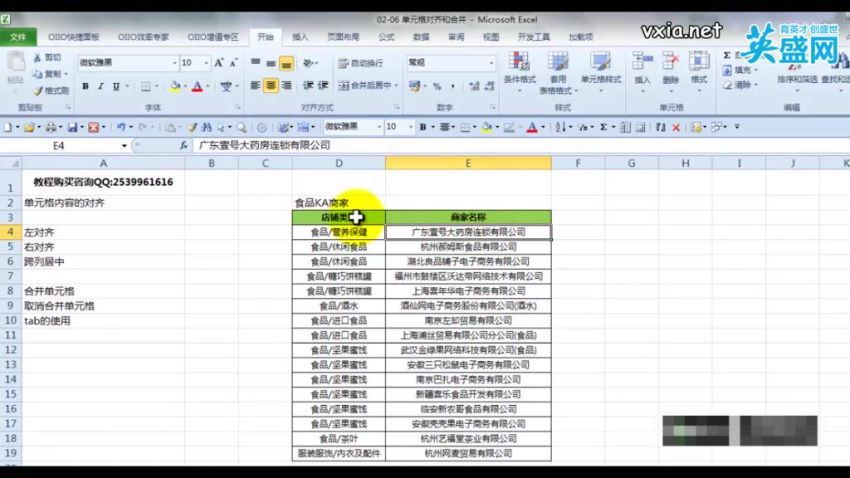Image resolution: width=850 pixels, height=478 pixels.
Task: Open the ribbon font size dropdown showing 10
Action: pyautogui.click(x=206, y=63)
